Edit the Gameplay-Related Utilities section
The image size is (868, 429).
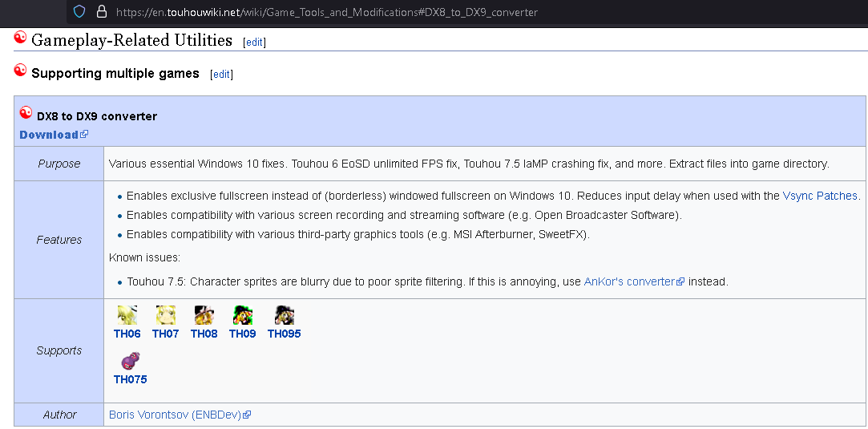(x=254, y=42)
